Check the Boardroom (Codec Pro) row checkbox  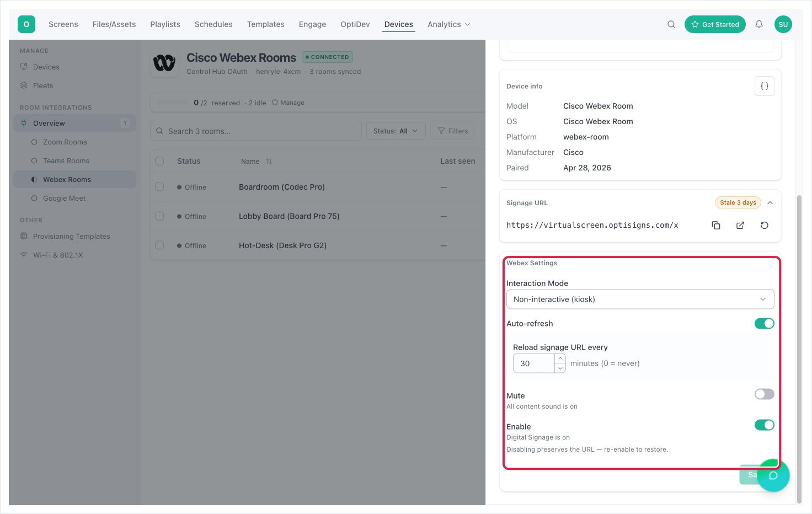click(x=159, y=187)
